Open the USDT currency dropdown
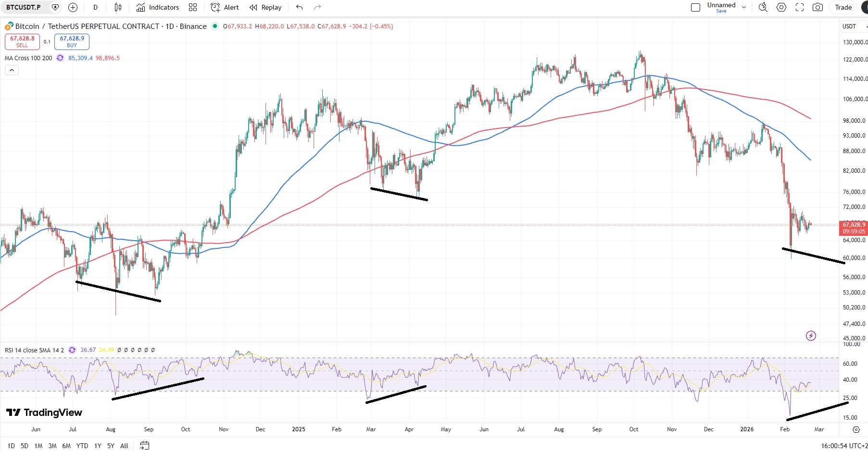Image resolution: width=868 pixels, height=452 pixels. 854,26
